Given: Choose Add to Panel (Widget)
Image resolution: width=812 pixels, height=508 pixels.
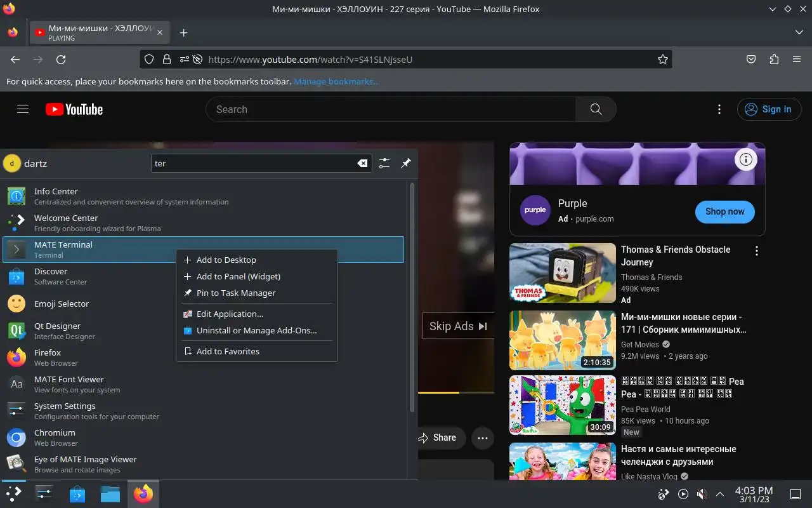Looking at the screenshot, I should [x=256, y=276].
